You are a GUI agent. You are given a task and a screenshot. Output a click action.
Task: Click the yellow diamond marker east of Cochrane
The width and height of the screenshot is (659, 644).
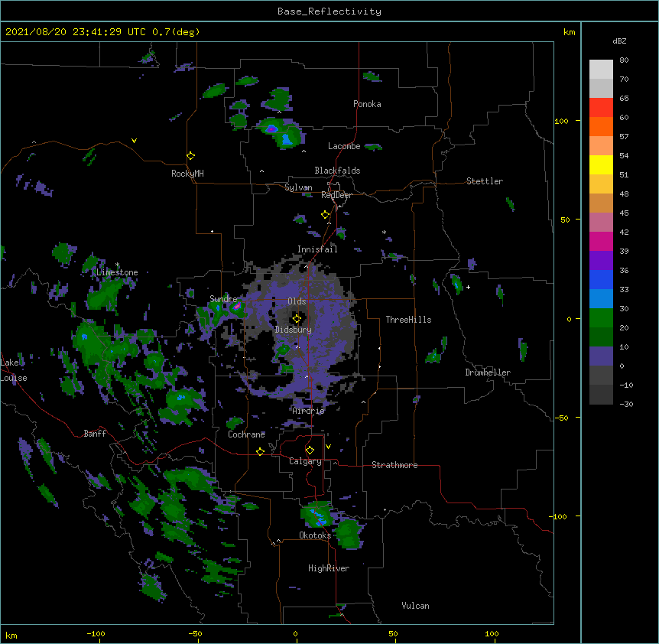point(260,452)
